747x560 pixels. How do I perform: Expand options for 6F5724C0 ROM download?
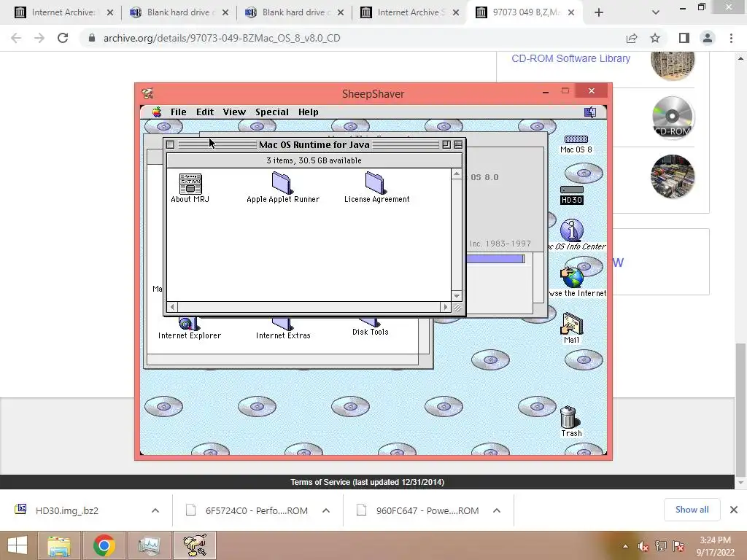coord(326,510)
